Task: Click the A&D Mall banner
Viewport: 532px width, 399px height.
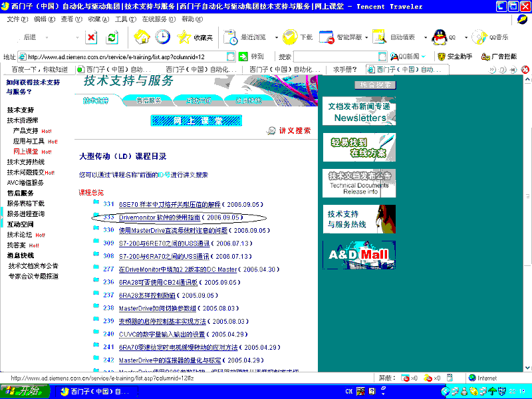Action: pos(359,255)
